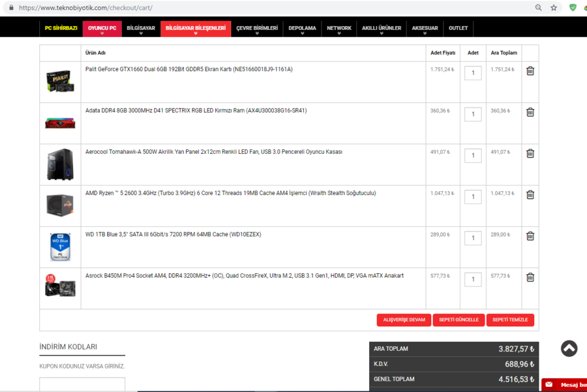Delete the Asrock B450M Pro4 motherboard row
587x392 pixels.
530,277
